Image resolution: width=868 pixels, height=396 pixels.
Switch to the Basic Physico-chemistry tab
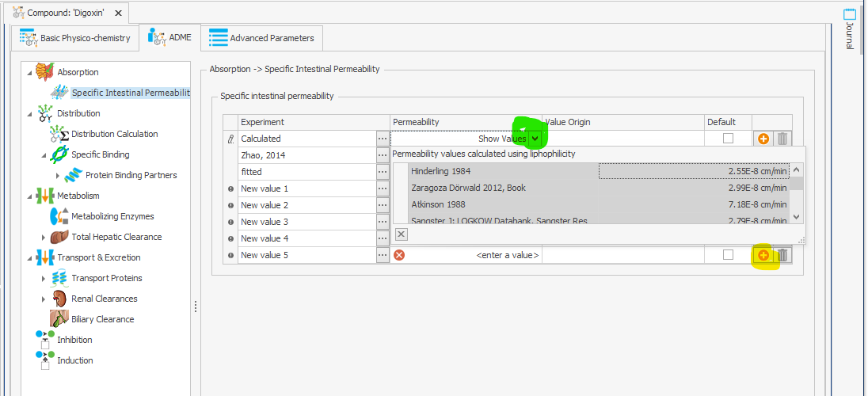(74, 38)
